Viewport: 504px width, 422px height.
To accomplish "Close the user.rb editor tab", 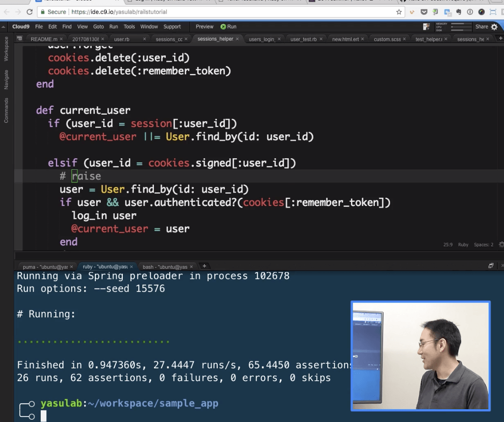I will pyautogui.click(x=144, y=39).
